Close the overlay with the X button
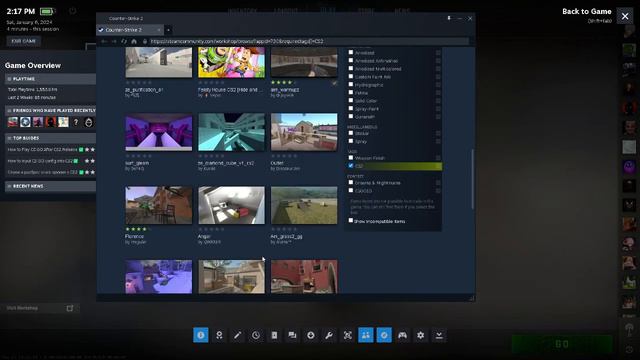Viewport: 640px width, 360px height. [625, 16]
